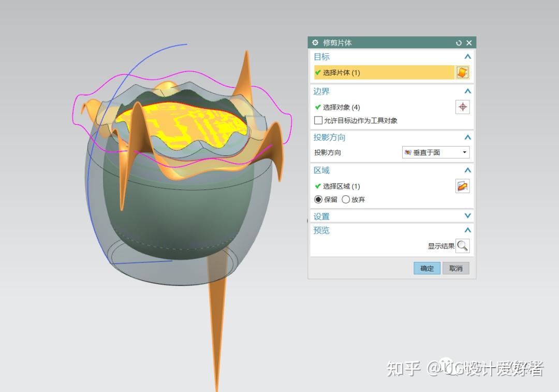Image resolution: width=559 pixels, height=392 pixels.
Task: Click the 显示结果 magnifier icon
Action: 463,245
